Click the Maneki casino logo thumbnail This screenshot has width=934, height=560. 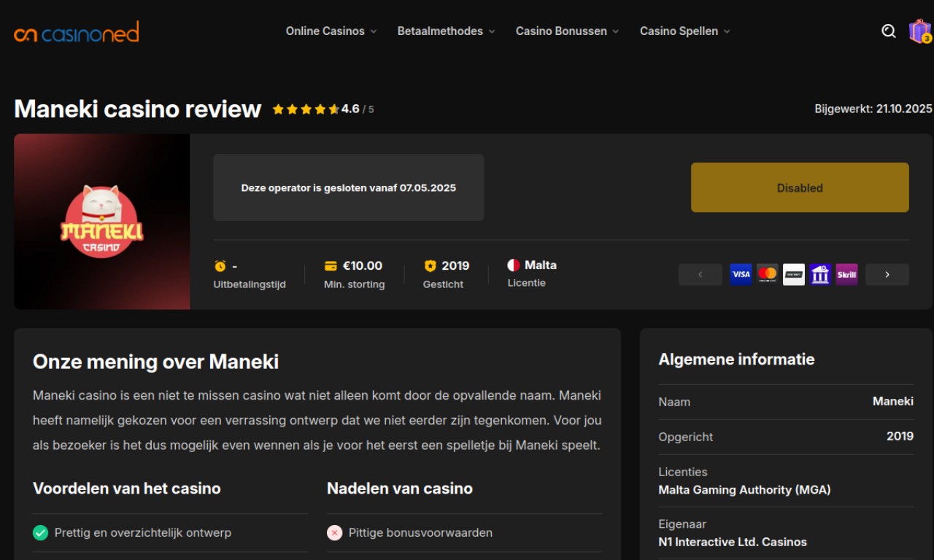[102, 222]
